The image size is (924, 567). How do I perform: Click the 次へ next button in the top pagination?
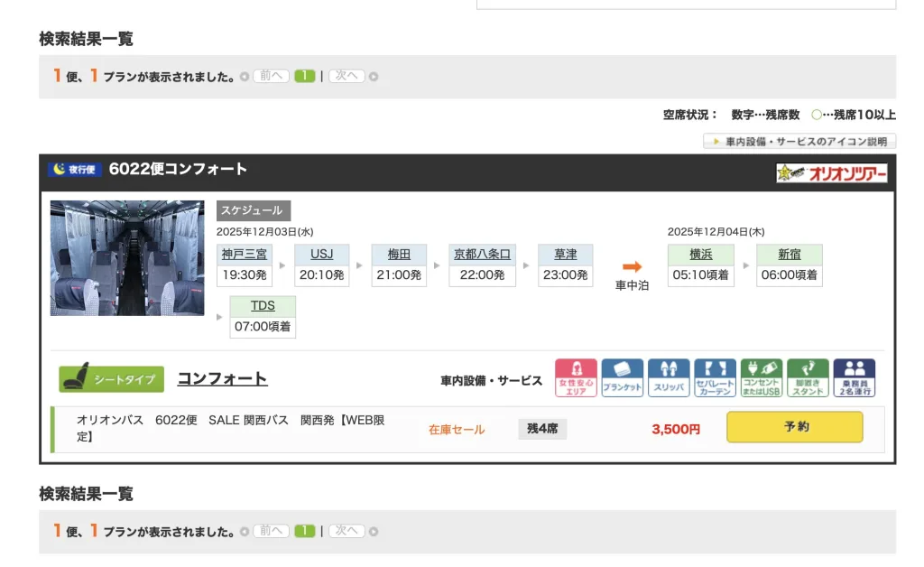(x=346, y=76)
